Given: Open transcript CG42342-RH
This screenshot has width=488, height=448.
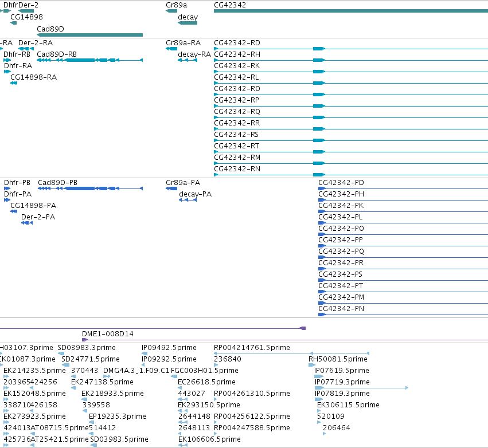Looking at the screenshot, I should coord(237,54).
